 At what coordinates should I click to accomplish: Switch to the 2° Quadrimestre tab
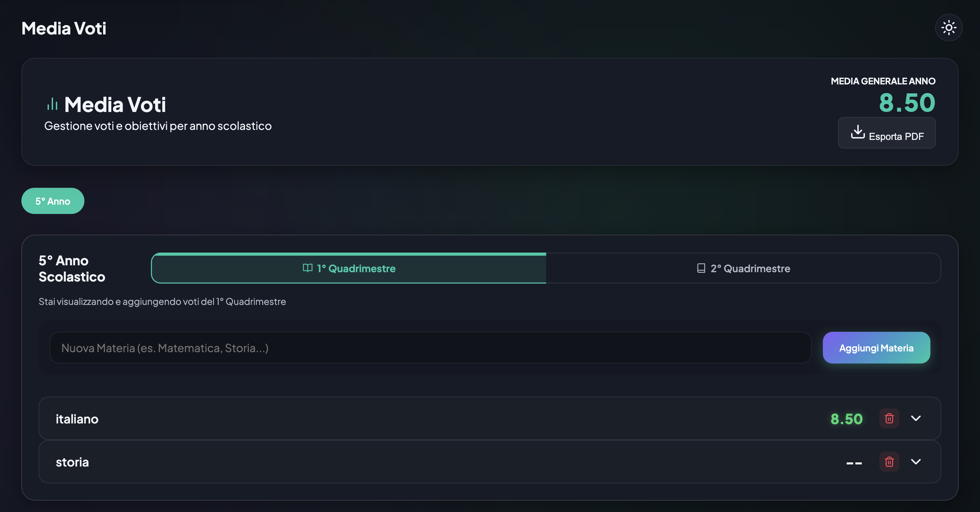tap(743, 268)
